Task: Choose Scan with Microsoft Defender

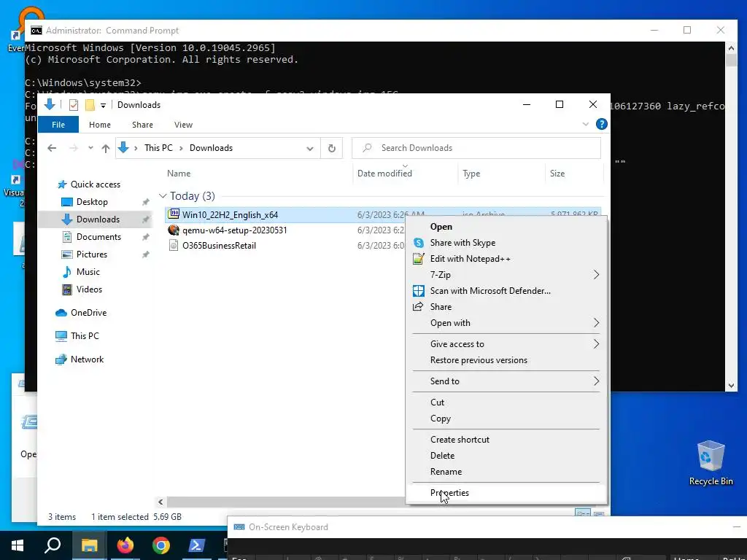Action: click(x=506, y=291)
